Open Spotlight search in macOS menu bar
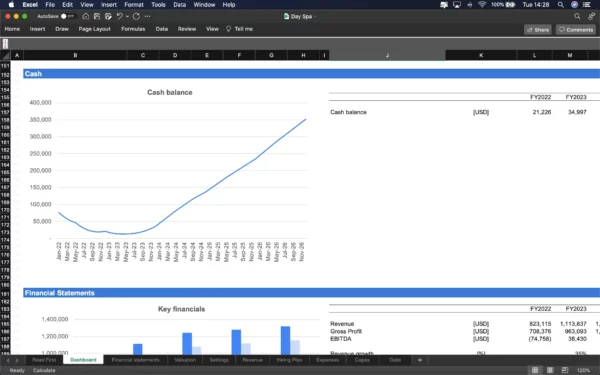This screenshot has height=375, width=600. coord(561,5)
